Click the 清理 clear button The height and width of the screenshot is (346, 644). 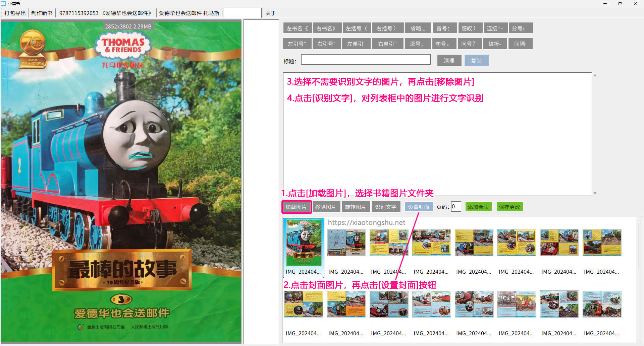click(449, 60)
